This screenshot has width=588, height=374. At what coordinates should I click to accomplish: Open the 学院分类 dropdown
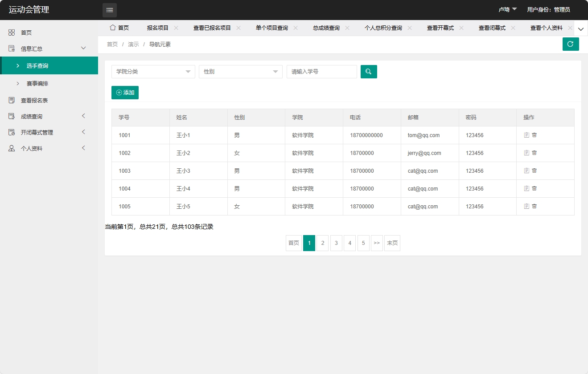click(153, 71)
